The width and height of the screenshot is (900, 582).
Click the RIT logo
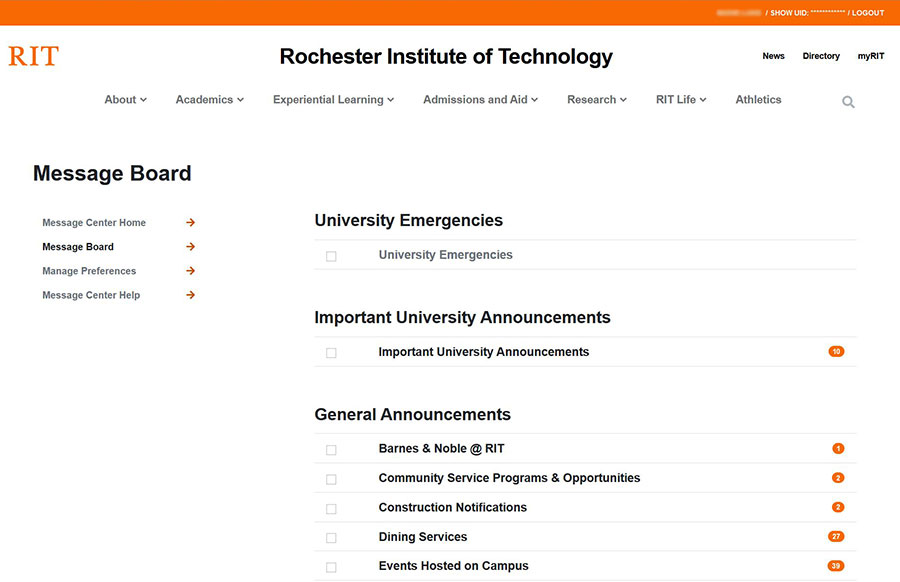[x=33, y=56]
